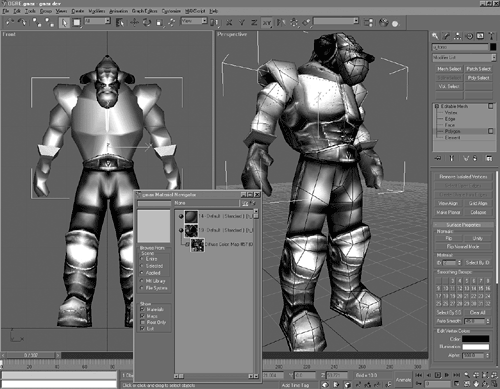Screen dimensions: 500x389
Task: Click the Flip normals button
Action: click(x=449, y=238)
